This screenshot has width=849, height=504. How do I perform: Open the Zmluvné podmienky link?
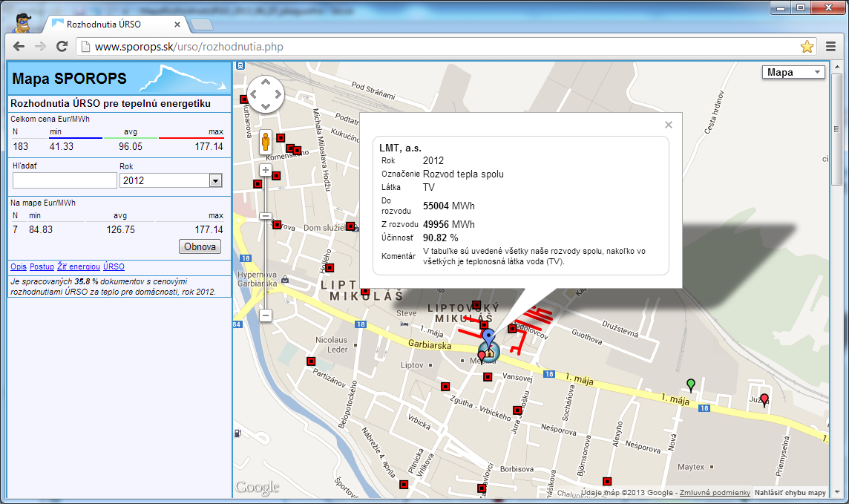click(x=715, y=493)
